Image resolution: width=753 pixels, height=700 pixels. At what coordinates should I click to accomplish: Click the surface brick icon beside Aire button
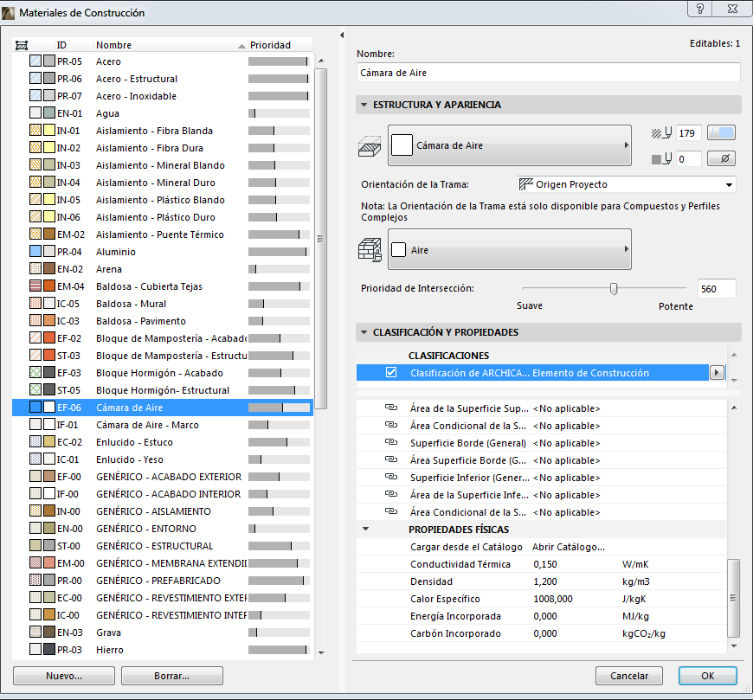370,250
